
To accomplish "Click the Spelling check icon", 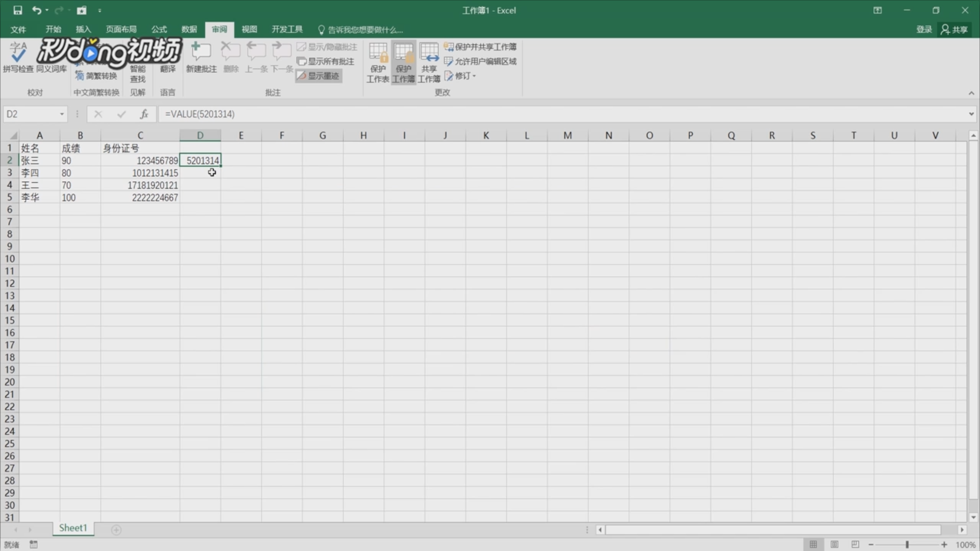I will point(18,57).
